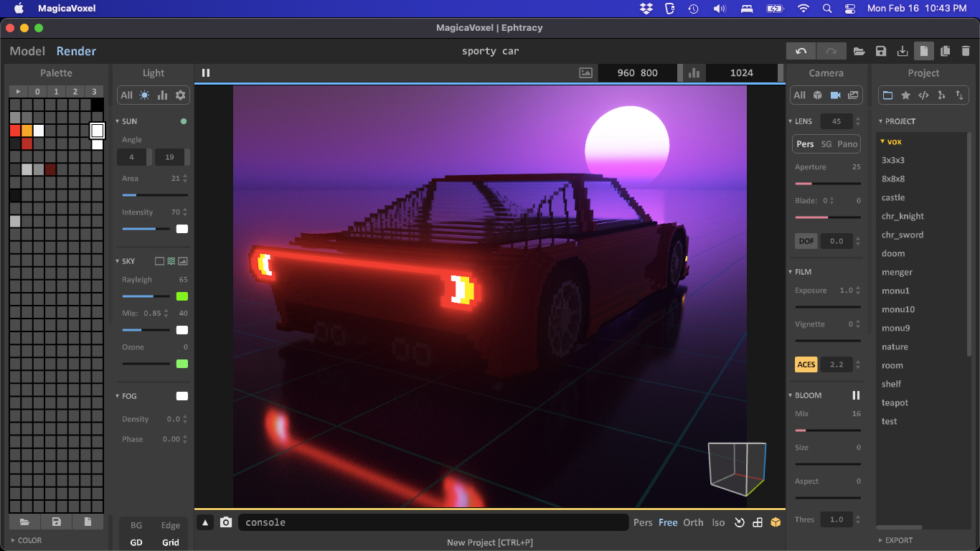Pause the render with the pause button
The width and height of the screenshot is (980, 551).
pyautogui.click(x=206, y=72)
